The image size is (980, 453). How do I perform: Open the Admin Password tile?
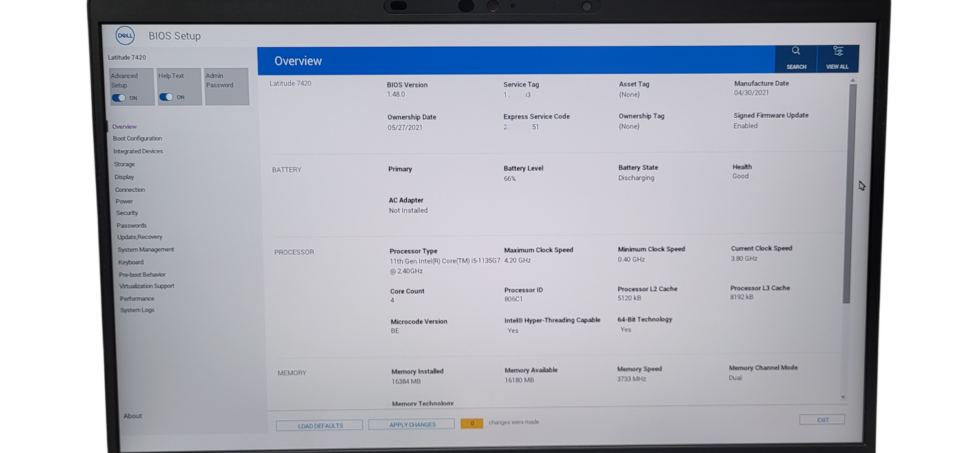[226, 86]
